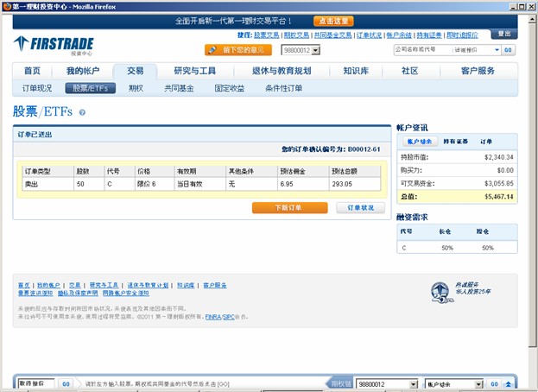The height and width of the screenshot is (392, 538).
Task: Click the up-arrow icon in bottom bar
Action: [509, 383]
